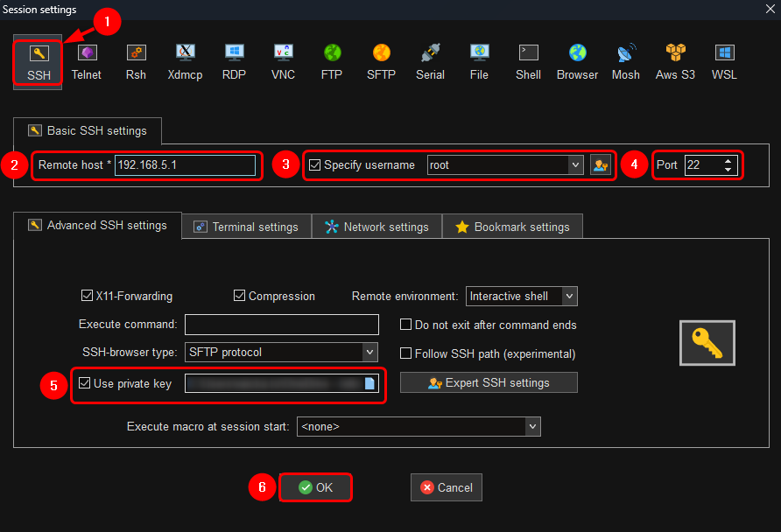This screenshot has height=532, width=781.
Task: Select the Mosh session icon
Action: 625,61
